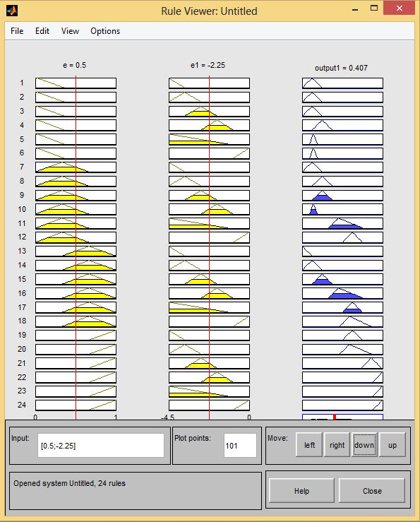Select rule number 9
The image size is (420, 522).
pyautogui.click(x=22, y=195)
